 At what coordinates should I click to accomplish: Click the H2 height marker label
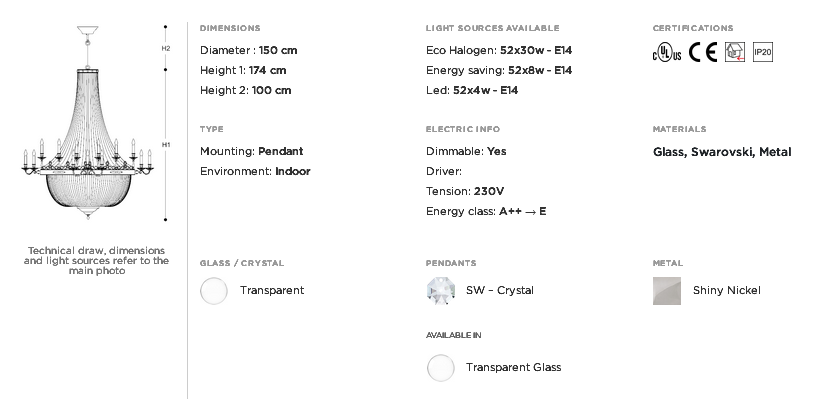point(166,48)
